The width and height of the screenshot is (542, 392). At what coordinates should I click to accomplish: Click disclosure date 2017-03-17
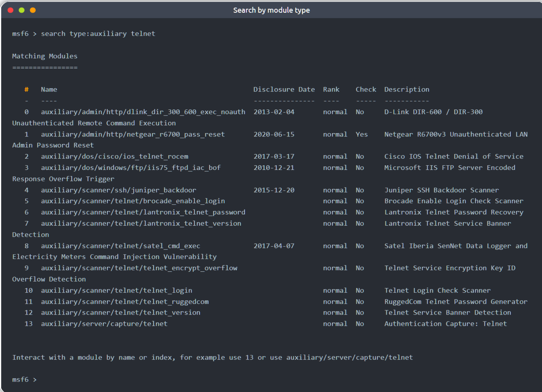pyautogui.click(x=274, y=157)
